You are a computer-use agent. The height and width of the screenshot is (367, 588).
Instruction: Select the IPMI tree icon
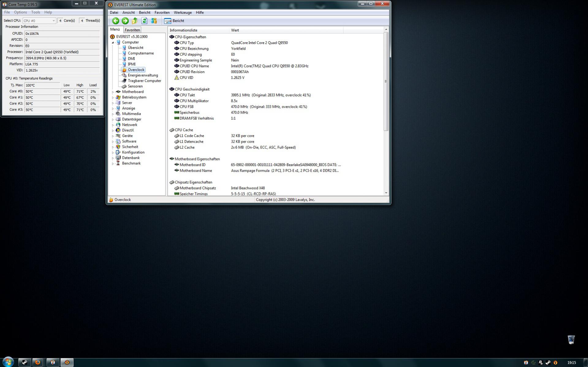(124, 64)
